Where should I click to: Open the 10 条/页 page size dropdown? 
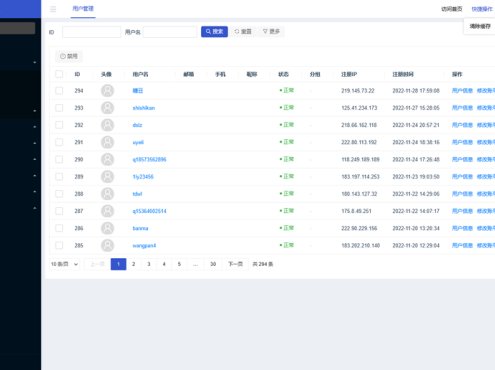coord(64,264)
